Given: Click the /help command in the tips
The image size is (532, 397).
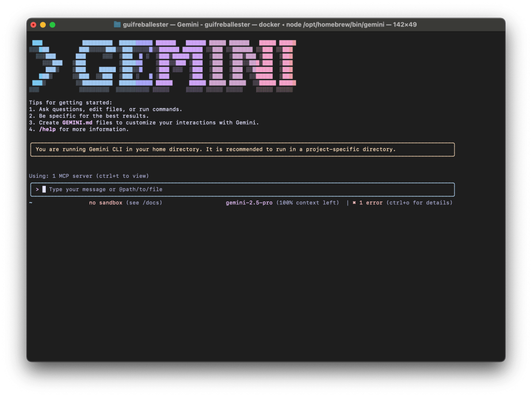Looking at the screenshot, I should (x=47, y=129).
